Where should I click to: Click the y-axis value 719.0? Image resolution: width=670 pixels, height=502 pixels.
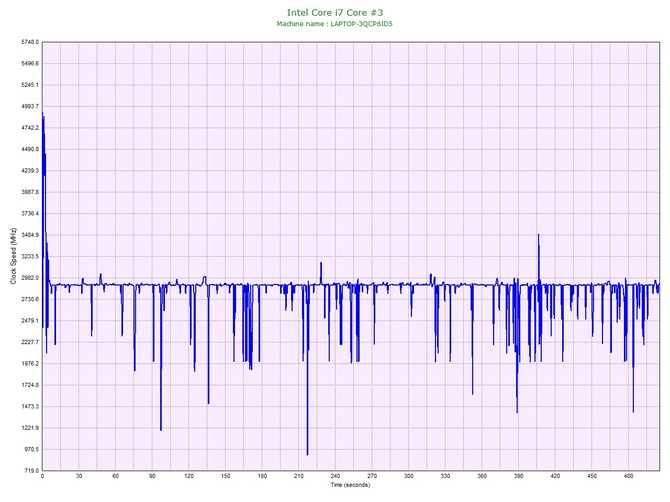point(32,471)
